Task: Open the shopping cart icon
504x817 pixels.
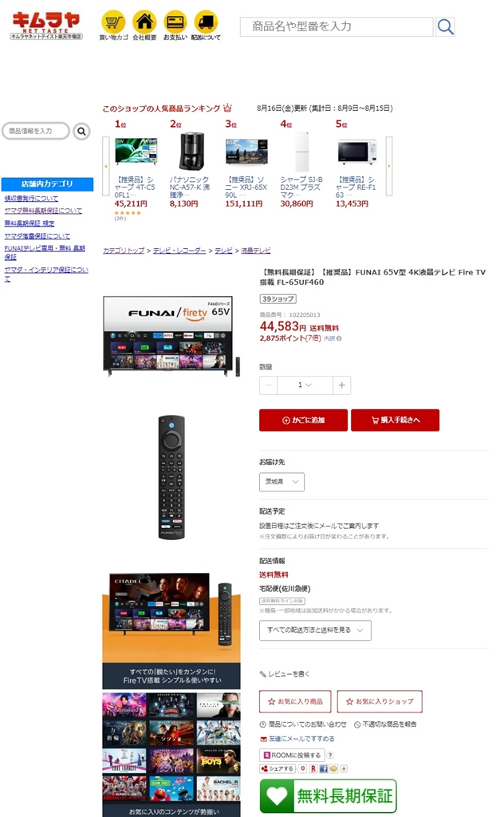Action: tap(113, 22)
